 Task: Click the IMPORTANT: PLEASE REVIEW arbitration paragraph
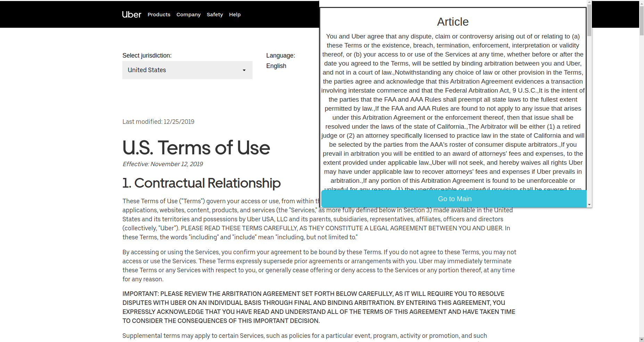point(319,307)
